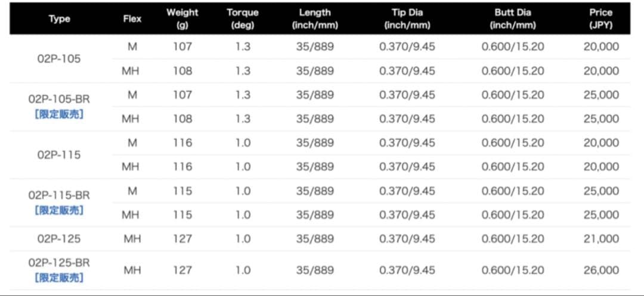Select the Torque (deg) column header

click(x=243, y=19)
